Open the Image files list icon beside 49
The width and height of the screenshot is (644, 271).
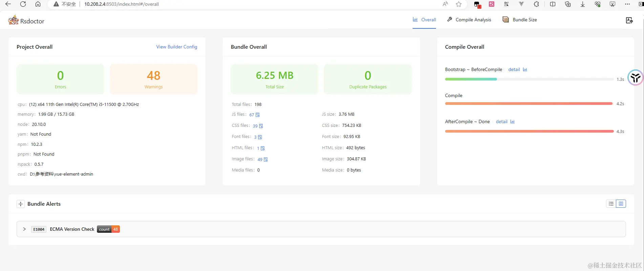pos(266,159)
